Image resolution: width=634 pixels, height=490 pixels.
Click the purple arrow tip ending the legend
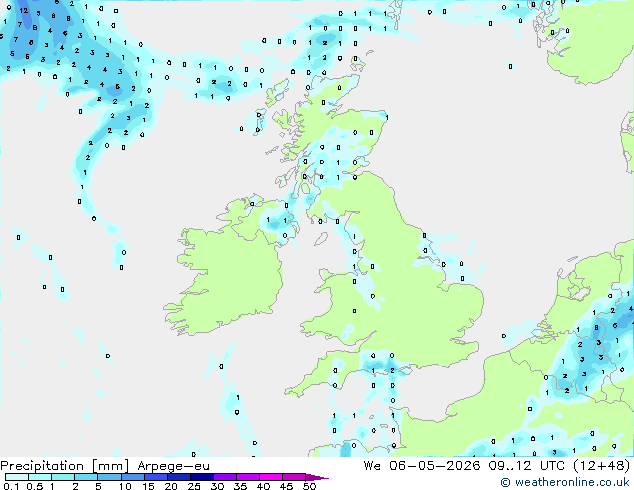pyautogui.click(x=317, y=477)
